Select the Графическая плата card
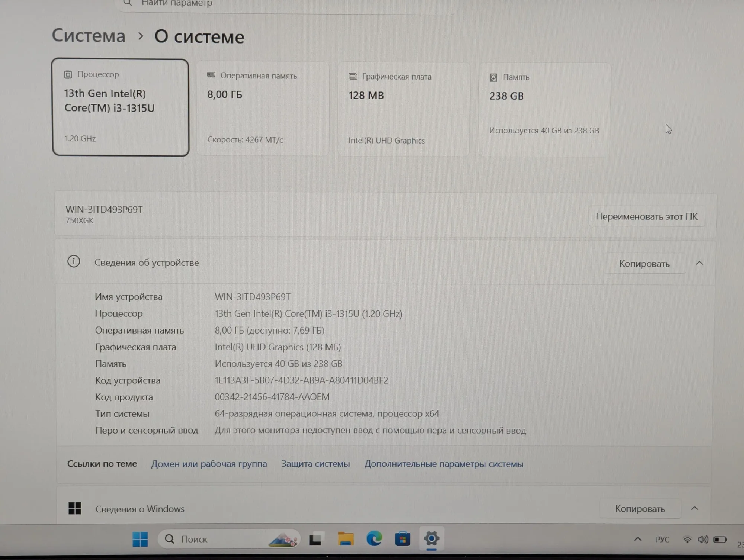744x560 pixels. pyautogui.click(x=404, y=109)
